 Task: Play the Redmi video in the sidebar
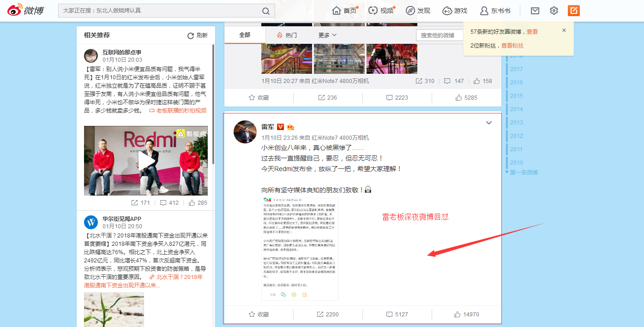pos(146,161)
